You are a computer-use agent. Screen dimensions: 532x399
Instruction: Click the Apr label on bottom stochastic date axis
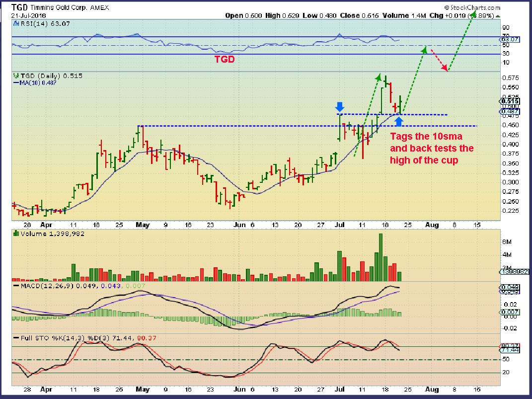click(x=46, y=389)
